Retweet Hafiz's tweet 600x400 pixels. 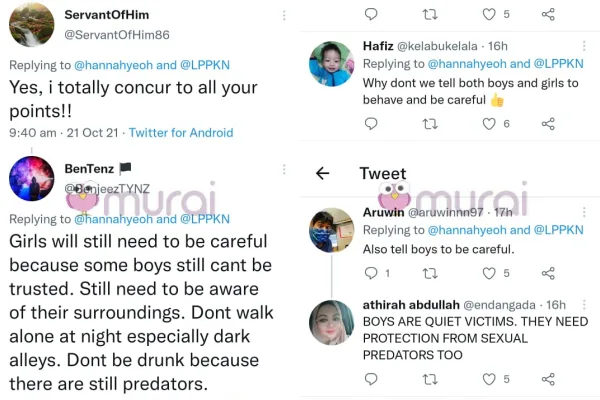pyautogui.click(x=430, y=124)
